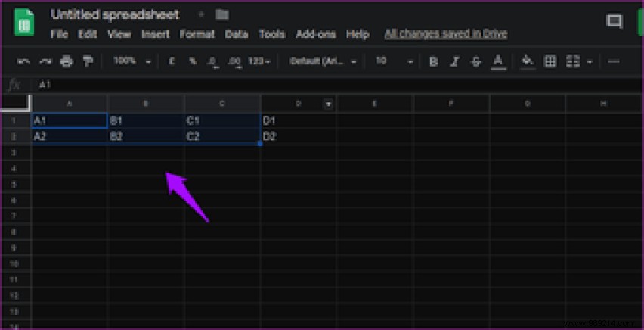Open the font size 10 dropdown

click(x=395, y=62)
